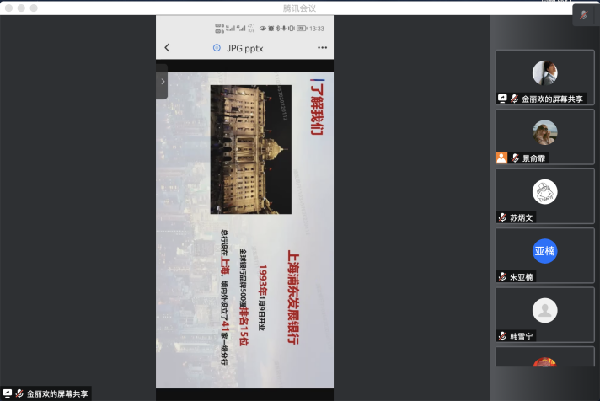600x401 pixels.
Task: Select the 苏炳文 participant avatar
Action: 544,191
